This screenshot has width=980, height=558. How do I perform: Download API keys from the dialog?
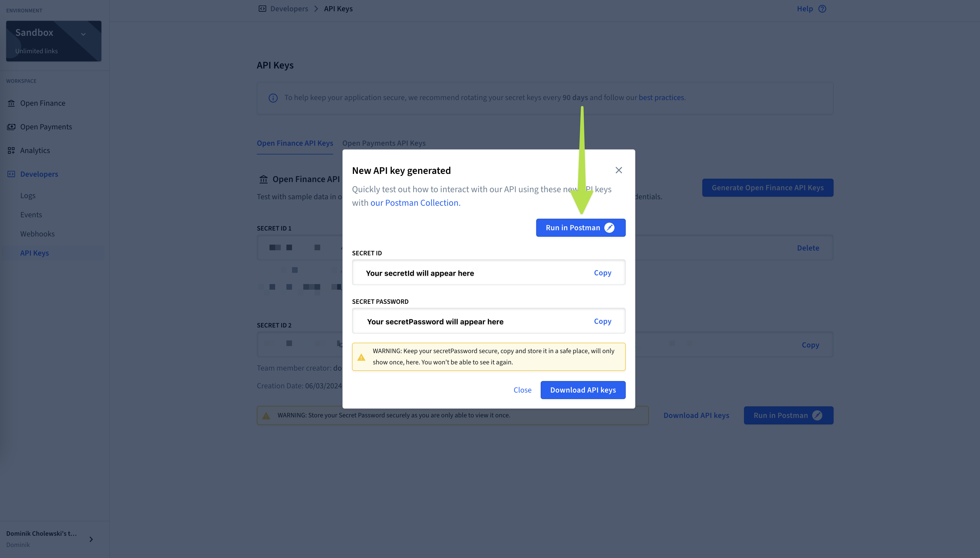click(583, 390)
